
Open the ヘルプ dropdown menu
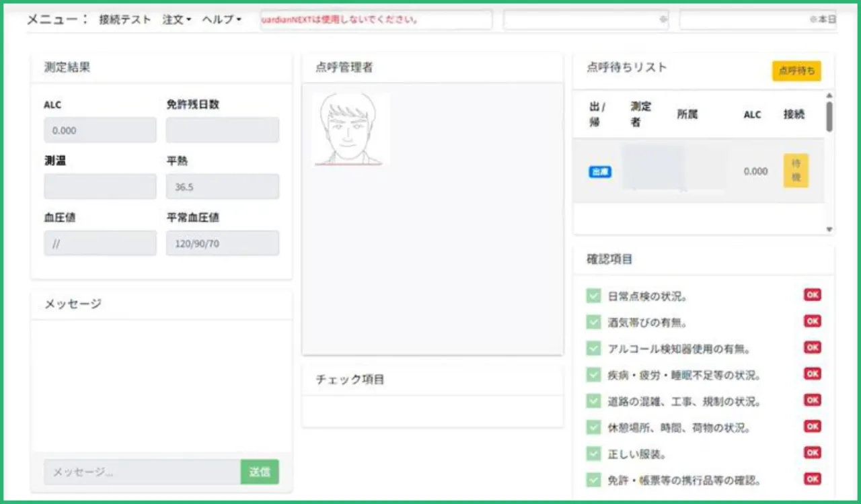(x=219, y=19)
